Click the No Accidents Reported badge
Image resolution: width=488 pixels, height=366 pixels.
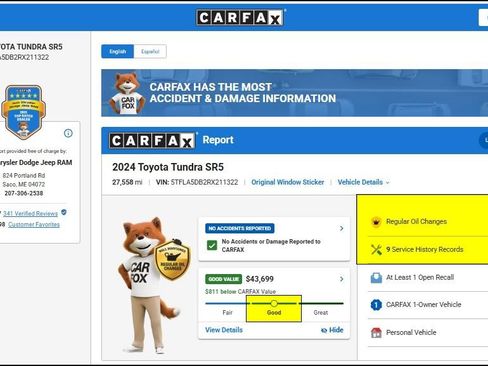tap(240, 228)
